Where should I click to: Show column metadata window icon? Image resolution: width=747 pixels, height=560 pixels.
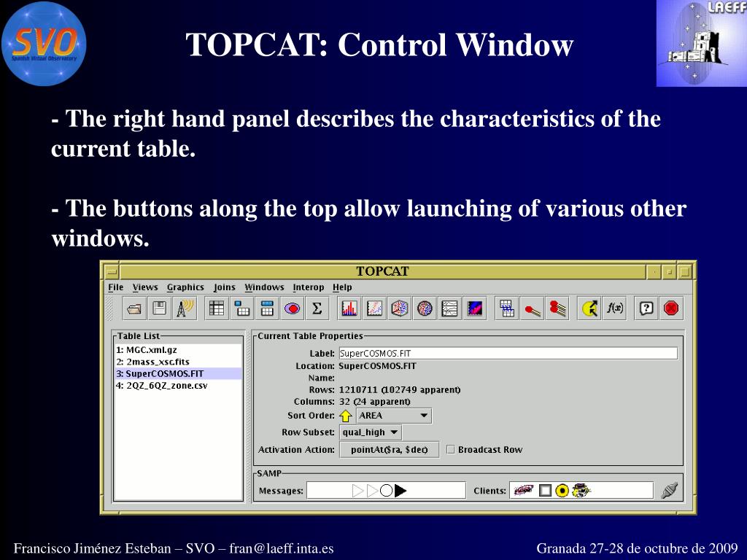point(267,309)
